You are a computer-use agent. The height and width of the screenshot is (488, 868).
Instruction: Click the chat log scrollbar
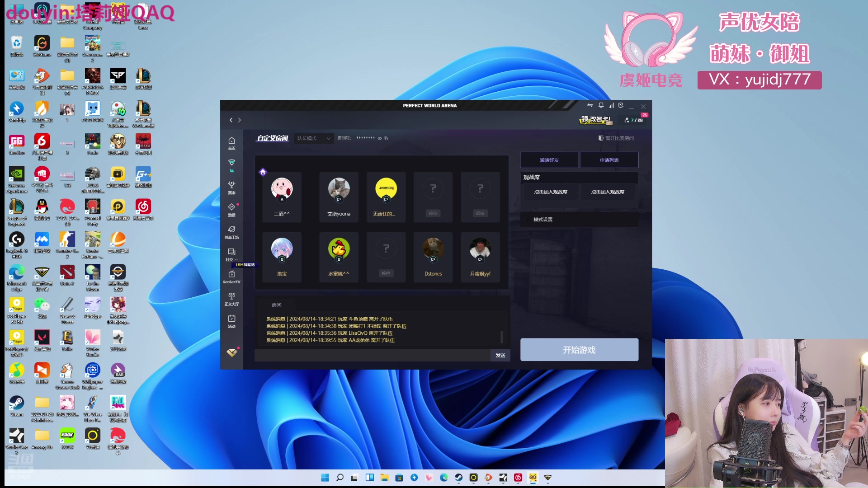[x=501, y=336]
